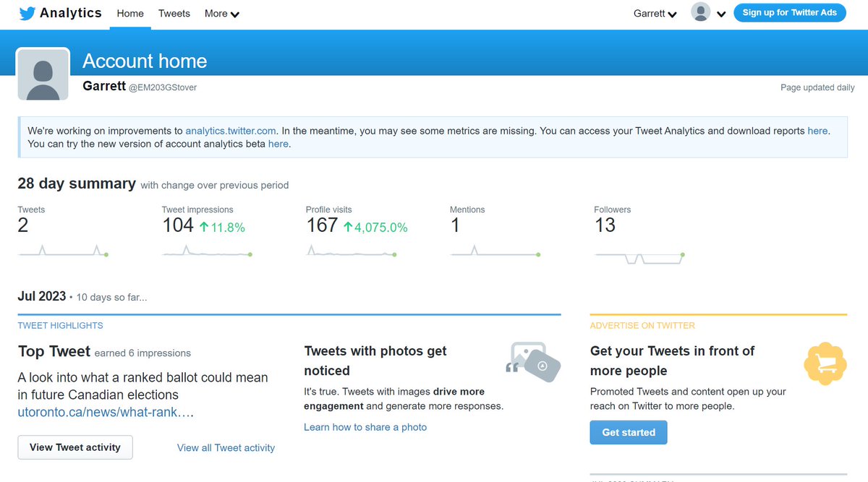
Task: Click the Tweets count 2
Action: [x=23, y=225]
